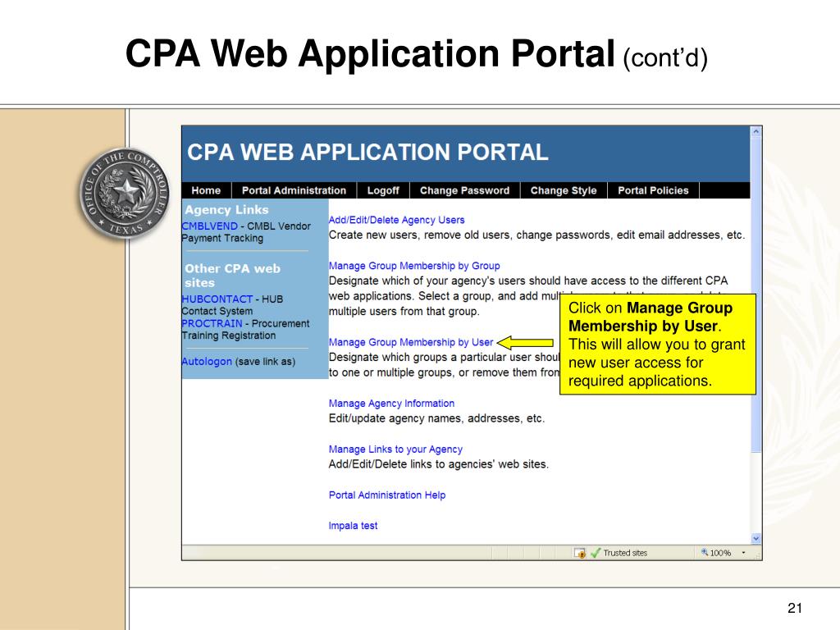
Task: Click the "Add/Edit/Delete links to agencies' web sites." text
Action: pos(438,464)
